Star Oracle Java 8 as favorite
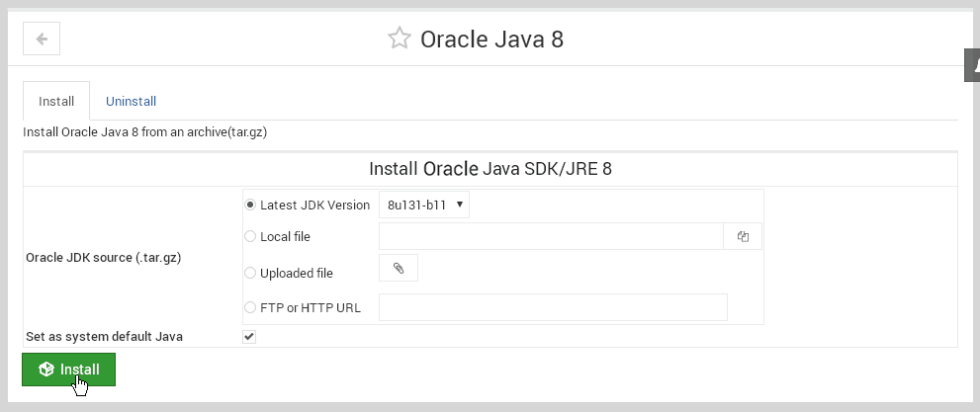 coord(400,39)
